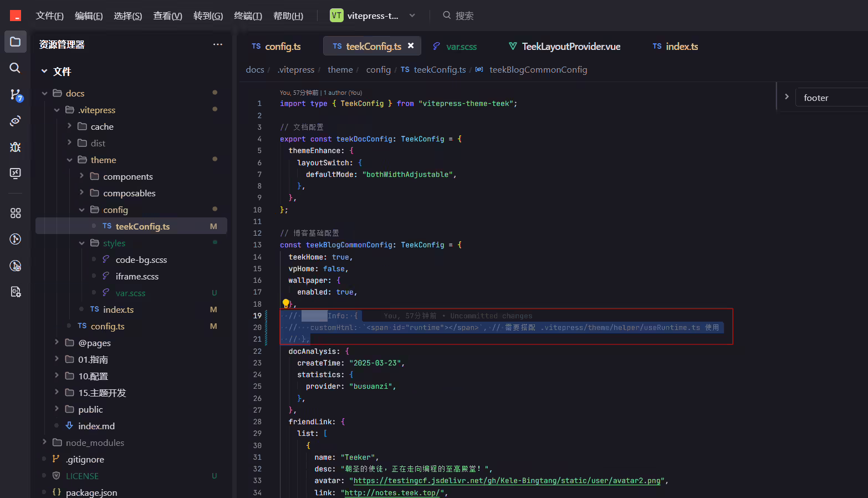Open the Explorer view in activity bar

[16, 42]
